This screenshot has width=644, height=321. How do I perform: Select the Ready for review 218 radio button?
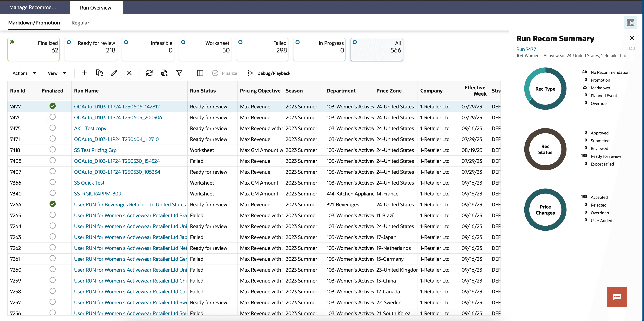[x=69, y=42]
